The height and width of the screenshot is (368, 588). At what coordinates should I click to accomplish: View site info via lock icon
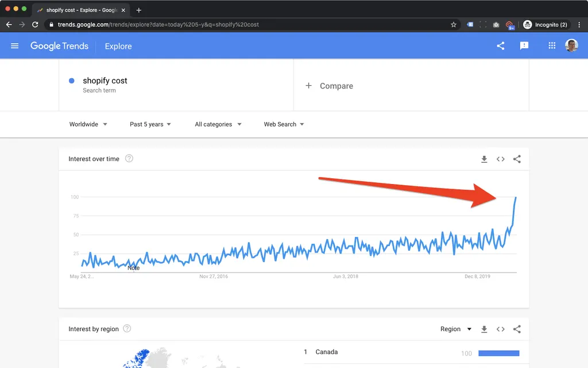pos(51,24)
